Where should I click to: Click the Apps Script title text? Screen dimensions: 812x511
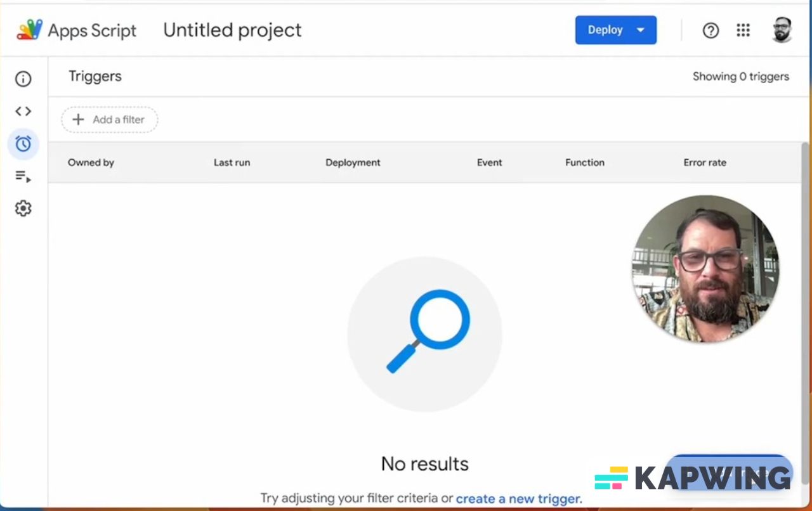pos(92,30)
